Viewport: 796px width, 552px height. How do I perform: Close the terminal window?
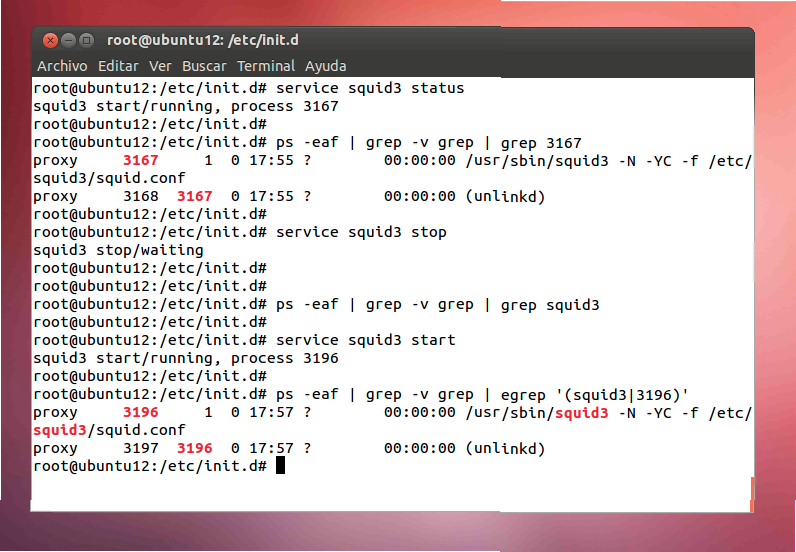[x=49, y=40]
